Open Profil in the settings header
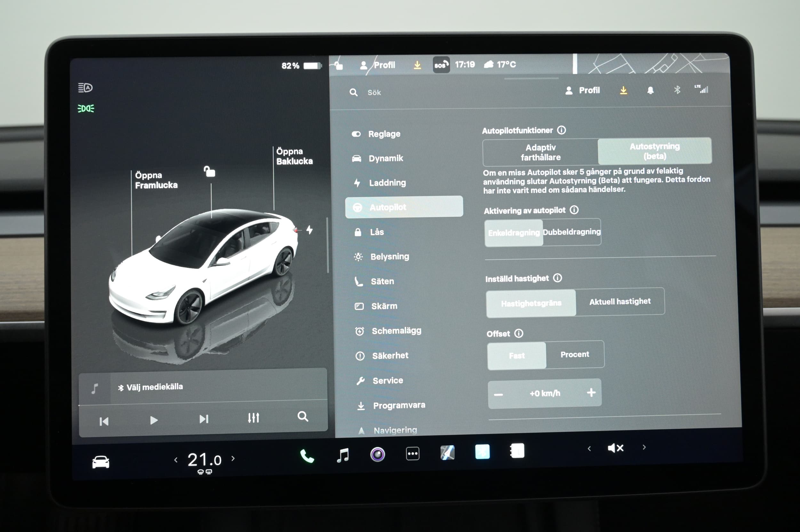The width and height of the screenshot is (800, 532). (583, 90)
